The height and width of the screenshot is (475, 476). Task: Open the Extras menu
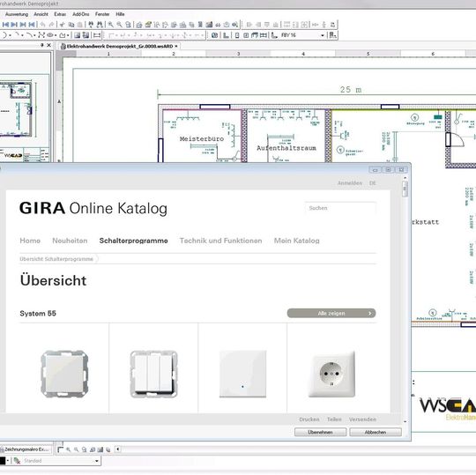[60, 14]
